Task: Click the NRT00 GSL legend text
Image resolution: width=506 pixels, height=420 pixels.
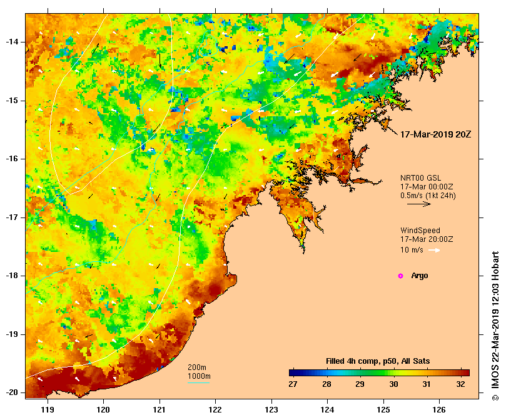Action: (x=420, y=177)
